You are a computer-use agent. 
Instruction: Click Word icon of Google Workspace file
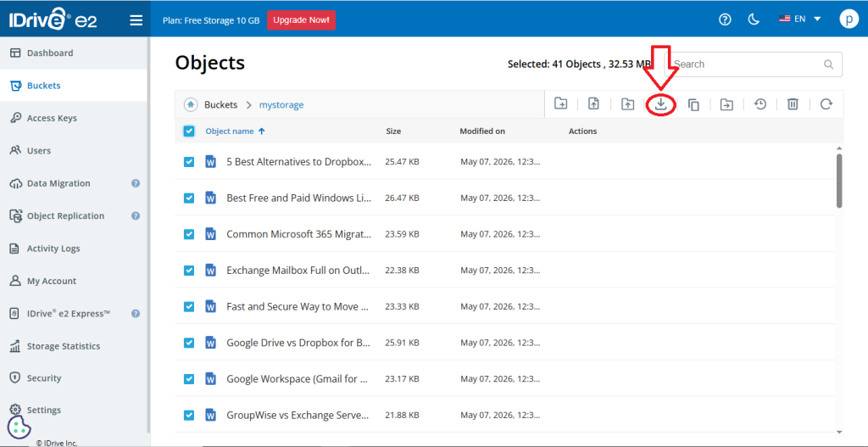(x=210, y=379)
